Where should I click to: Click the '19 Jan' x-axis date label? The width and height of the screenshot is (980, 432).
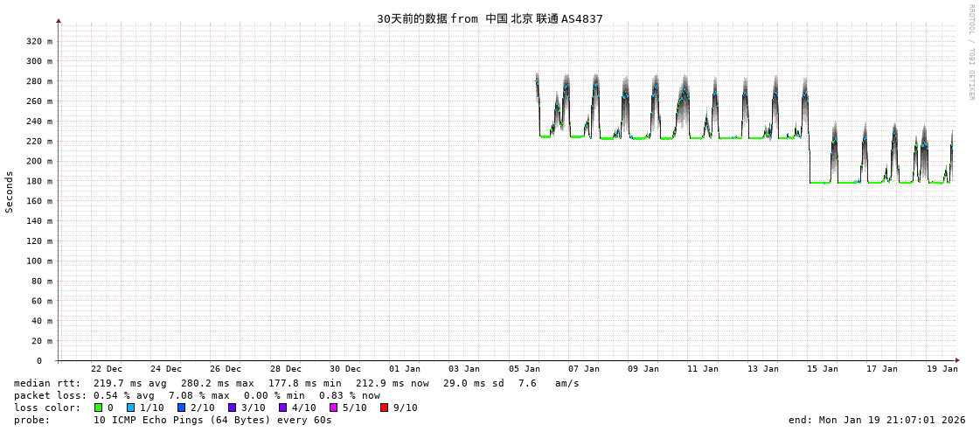tap(942, 369)
